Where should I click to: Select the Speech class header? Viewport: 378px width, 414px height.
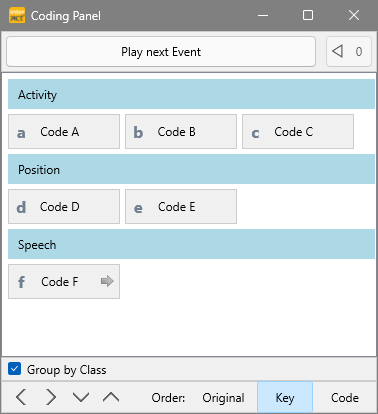pyautogui.click(x=191, y=244)
